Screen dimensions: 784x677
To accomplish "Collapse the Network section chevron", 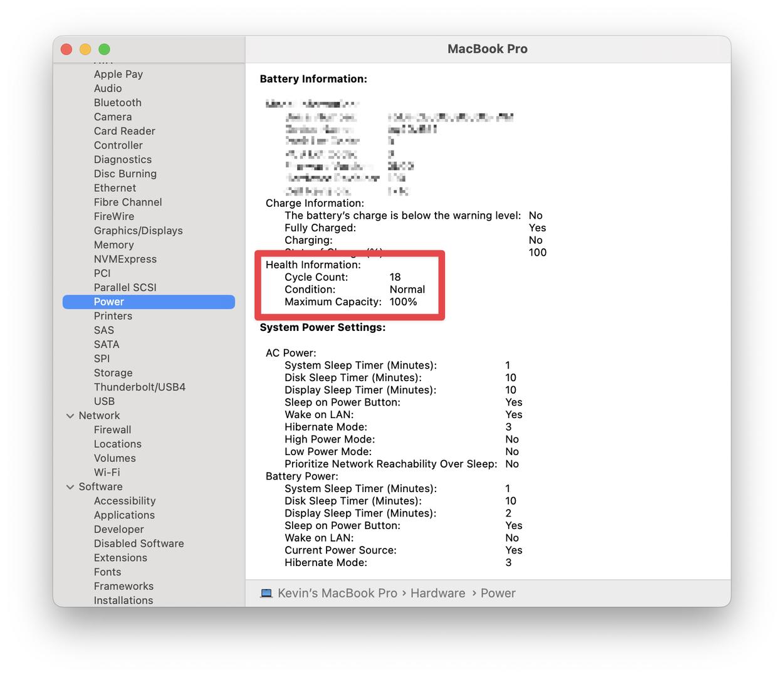I will click(x=70, y=416).
